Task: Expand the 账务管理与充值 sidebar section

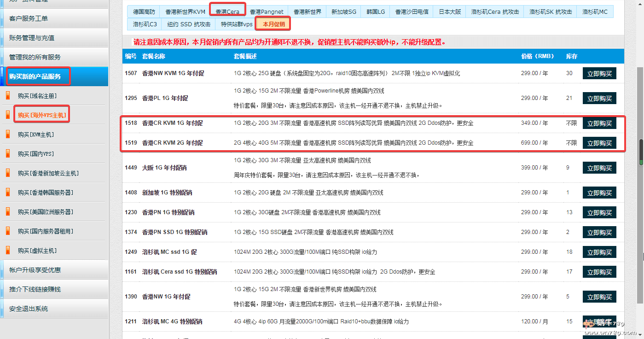Action: [54, 38]
